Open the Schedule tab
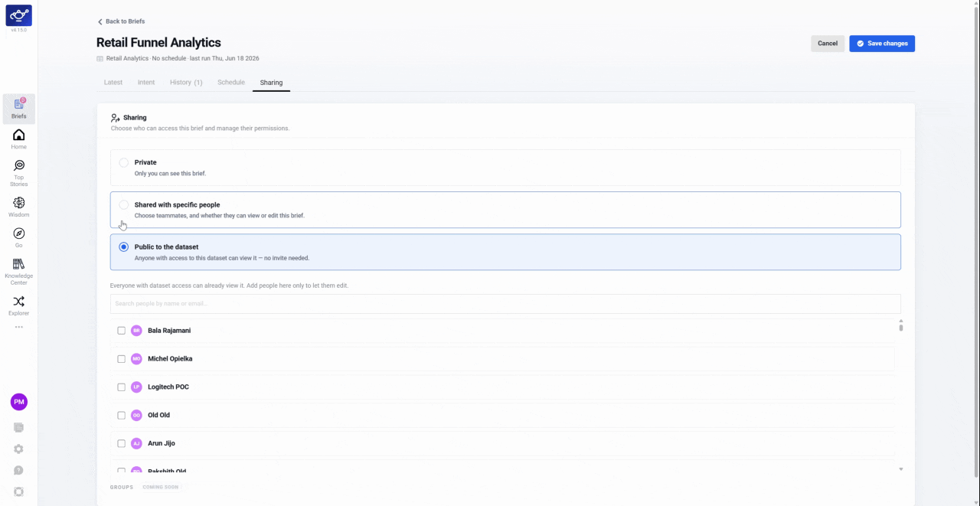The image size is (980, 506). (x=231, y=83)
